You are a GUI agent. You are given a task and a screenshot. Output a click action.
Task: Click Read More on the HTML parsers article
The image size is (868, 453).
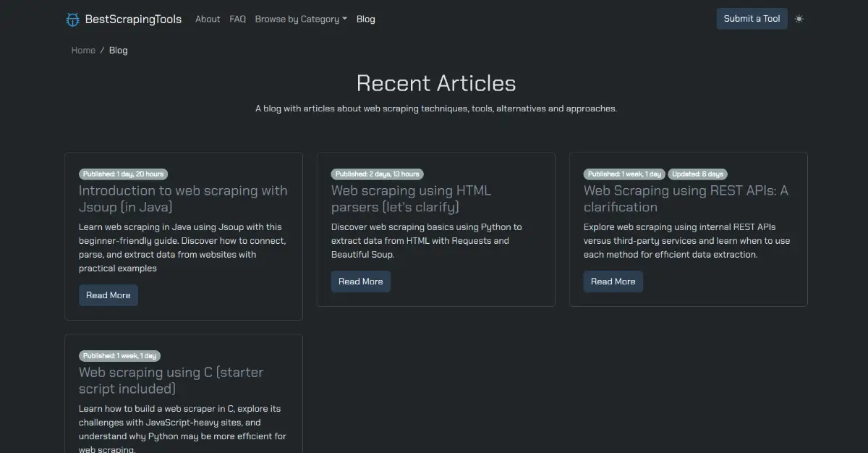click(360, 281)
